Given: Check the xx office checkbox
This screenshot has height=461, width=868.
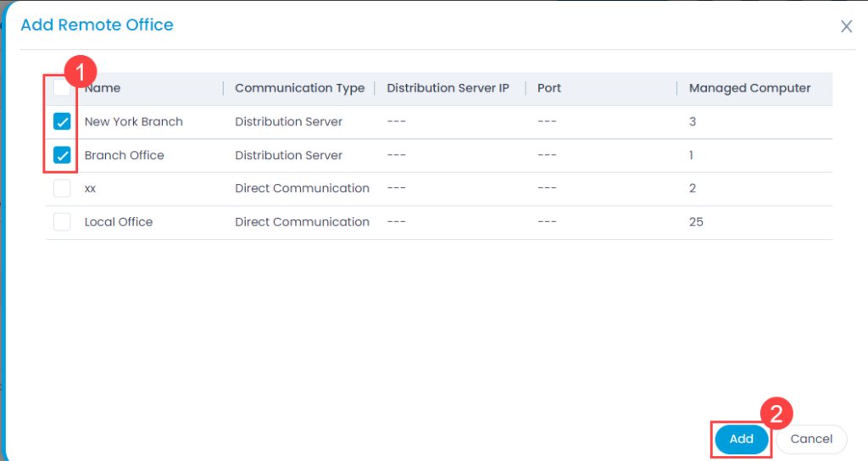Looking at the screenshot, I should (62, 188).
